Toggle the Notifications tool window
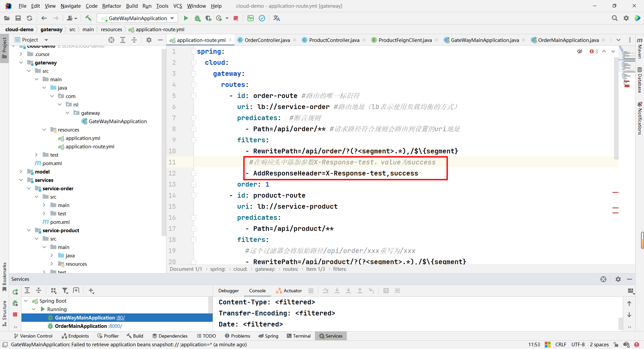This screenshot has width=644, height=349. pyautogui.click(x=640, y=118)
